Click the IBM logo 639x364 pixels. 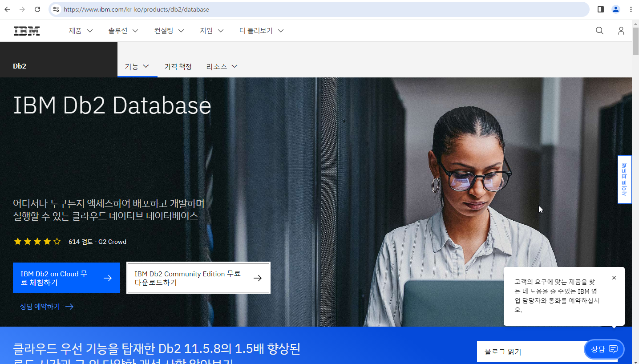tap(27, 31)
